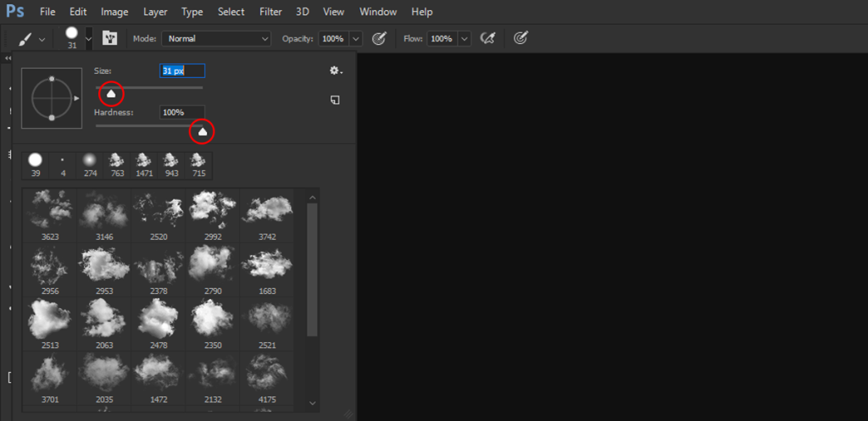
Task: Select the recent soft round brush 274
Action: (90, 165)
